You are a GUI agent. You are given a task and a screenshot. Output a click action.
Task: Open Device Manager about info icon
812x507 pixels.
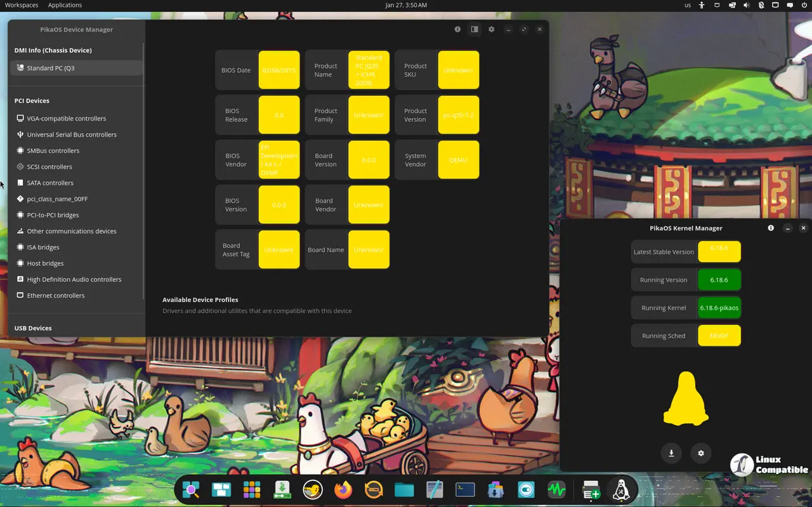pos(457,29)
